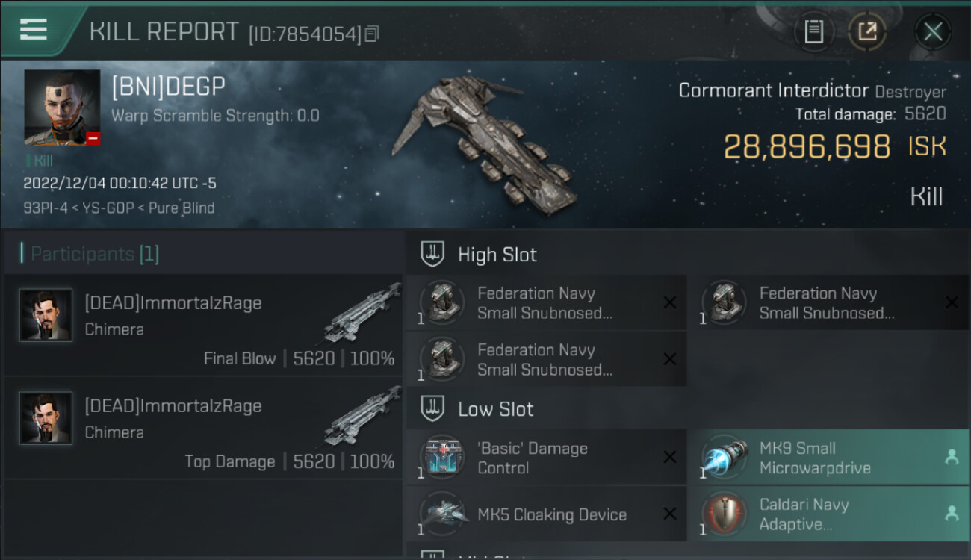The image size is (971, 560).
Task: Open the clipboard report icon
Action: coord(814,31)
